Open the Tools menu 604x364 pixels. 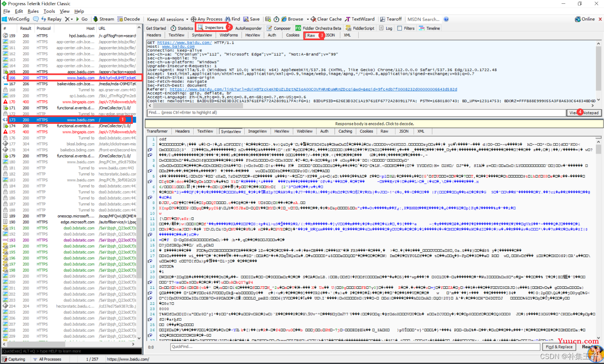49,11
